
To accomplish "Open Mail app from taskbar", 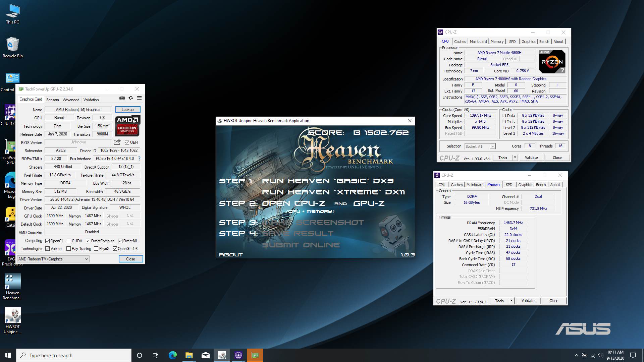I will [206, 355].
